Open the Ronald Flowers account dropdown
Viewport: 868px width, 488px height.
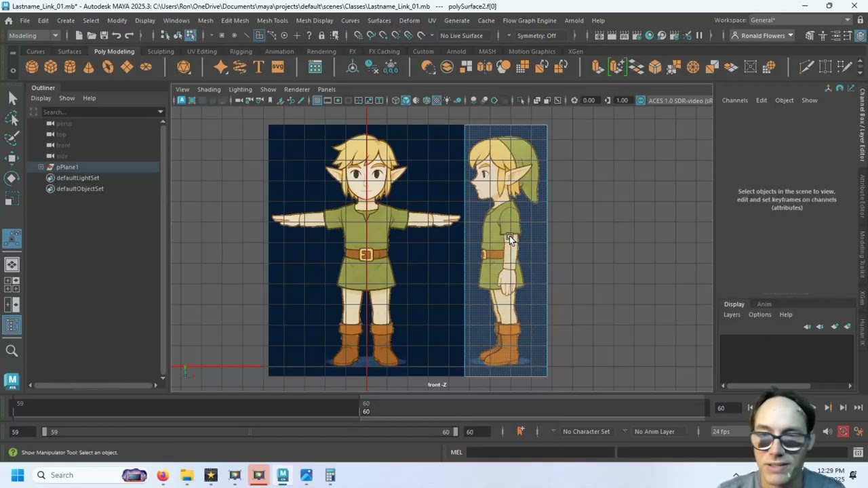tap(763, 35)
